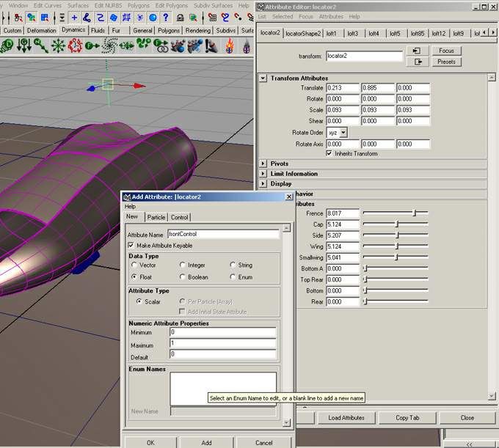Viewport: 499px width, 448px height.
Task: Click the Maximum value field
Action: click(x=223, y=343)
